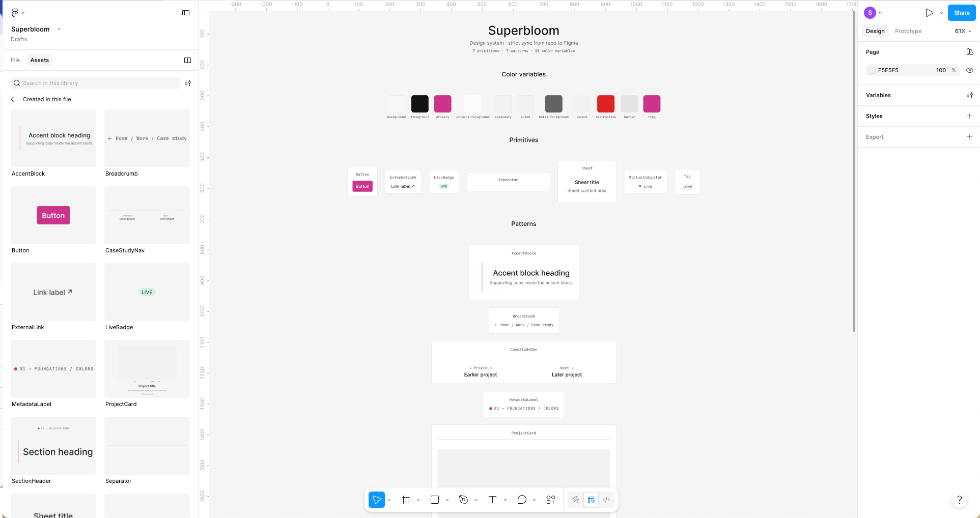Select the foreground black swatch on canvas
980x518 pixels.
(420, 104)
